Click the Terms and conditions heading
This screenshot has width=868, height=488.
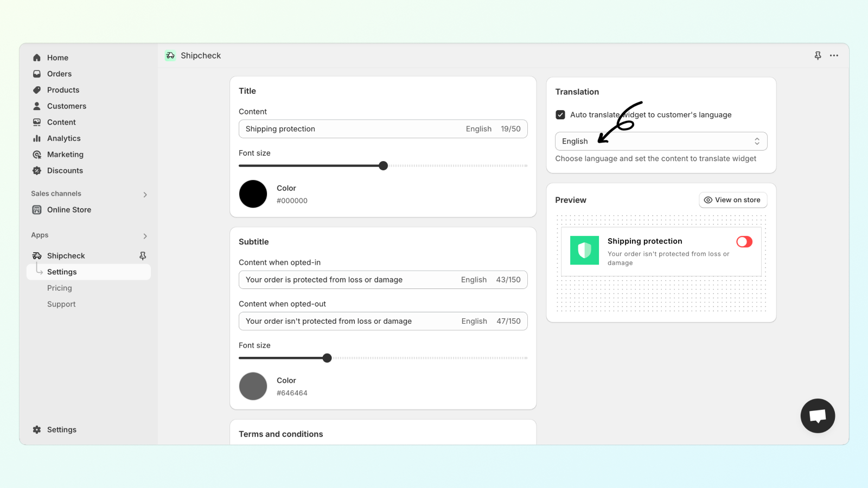[280, 434]
